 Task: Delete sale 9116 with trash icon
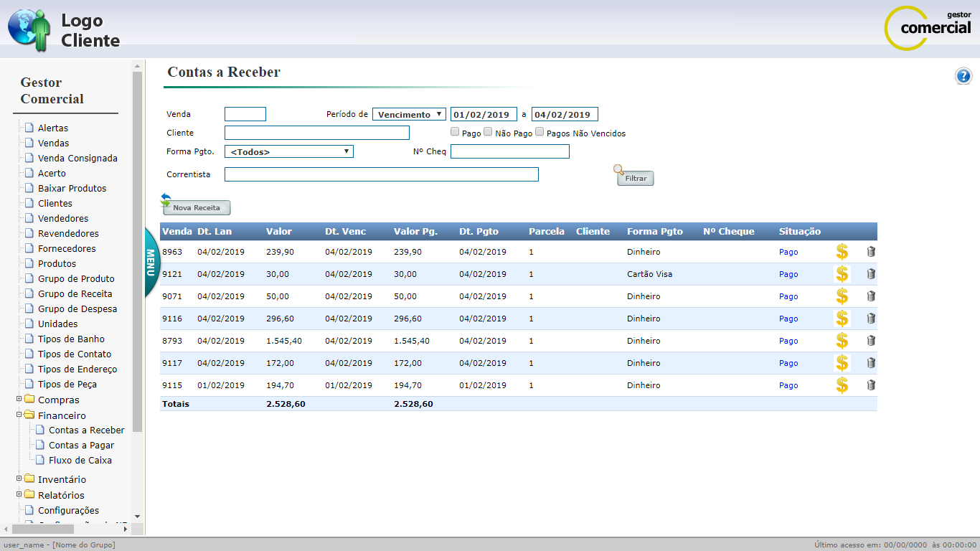[x=871, y=319]
